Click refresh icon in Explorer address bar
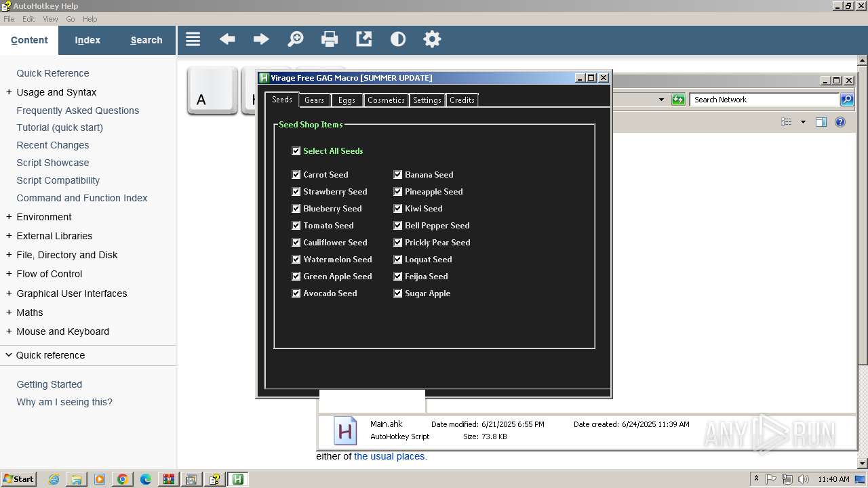 678,100
